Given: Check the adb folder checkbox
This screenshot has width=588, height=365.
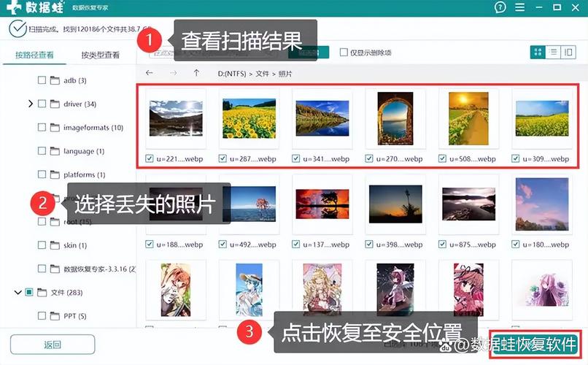Looking at the screenshot, I should [42, 80].
